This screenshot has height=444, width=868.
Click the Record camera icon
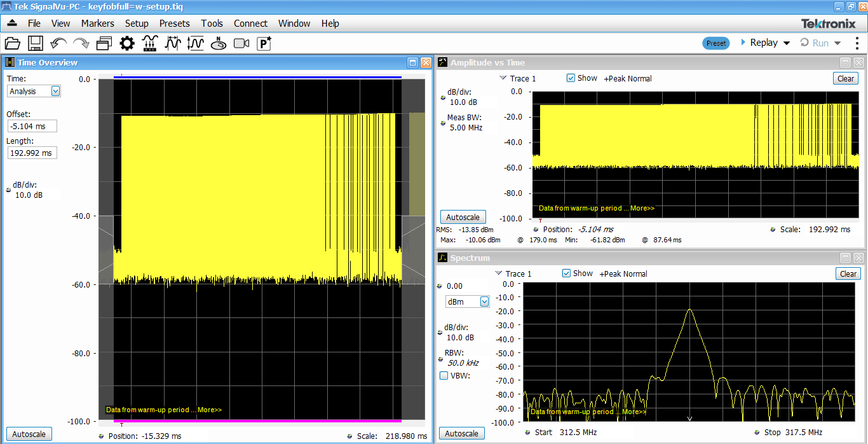point(241,43)
